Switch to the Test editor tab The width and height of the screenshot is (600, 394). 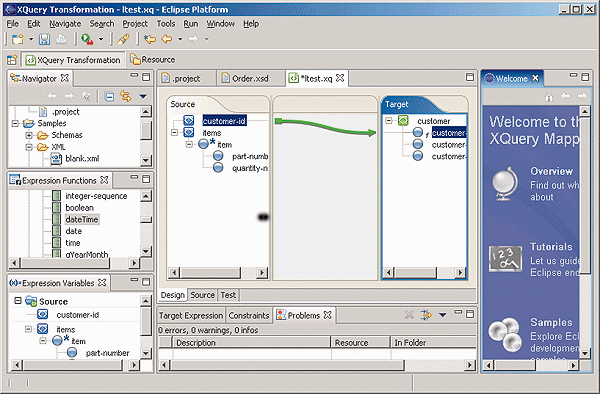[228, 295]
